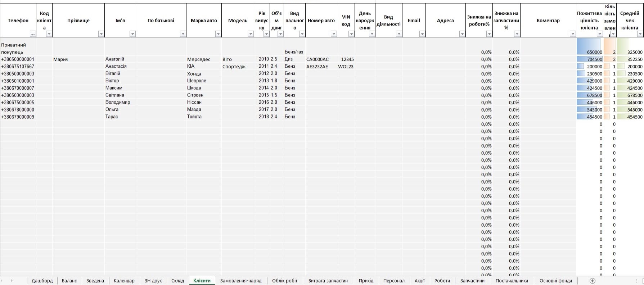Switch to the Дашборд sheet tab

click(42, 281)
